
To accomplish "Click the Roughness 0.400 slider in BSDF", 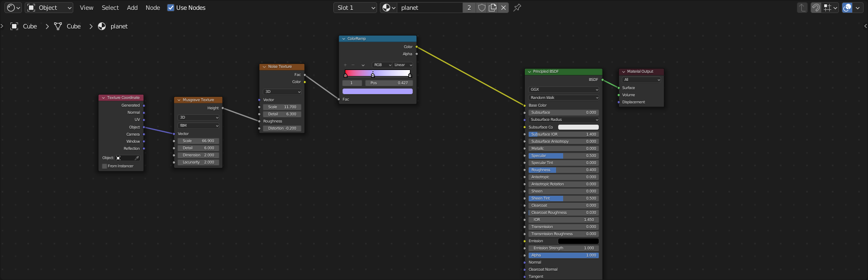I will click(x=564, y=170).
